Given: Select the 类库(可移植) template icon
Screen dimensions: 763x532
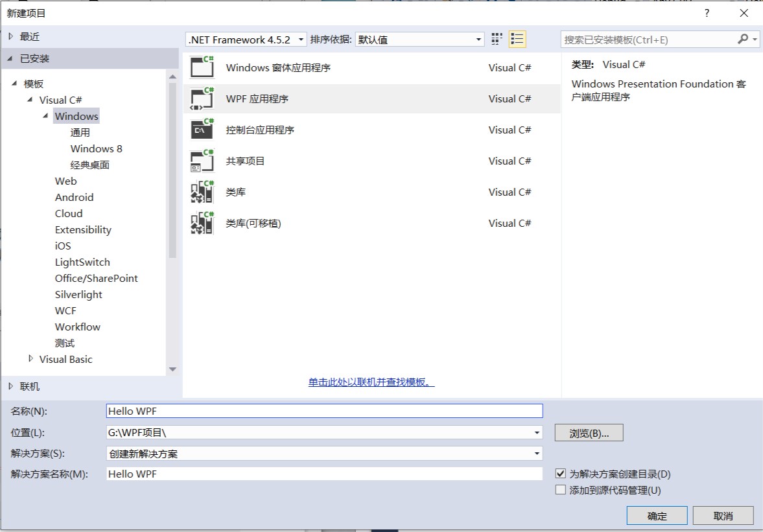Looking at the screenshot, I should point(202,223).
